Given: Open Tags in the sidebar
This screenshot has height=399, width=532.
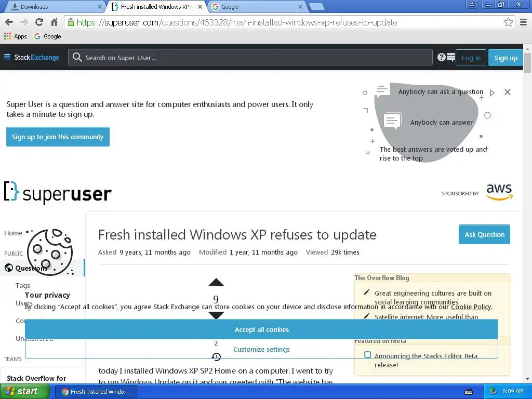Looking at the screenshot, I should click(x=23, y=285).
